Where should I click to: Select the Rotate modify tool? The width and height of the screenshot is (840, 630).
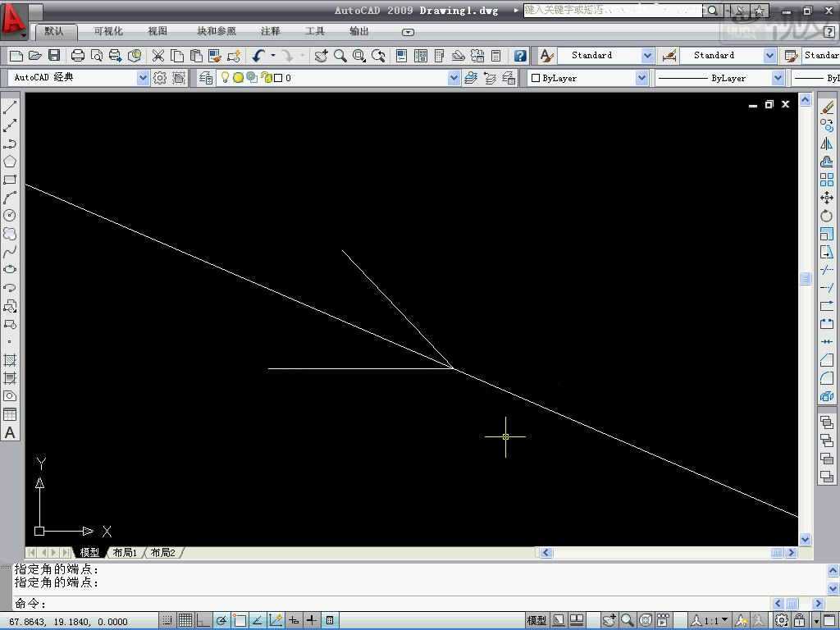(827, 216)
